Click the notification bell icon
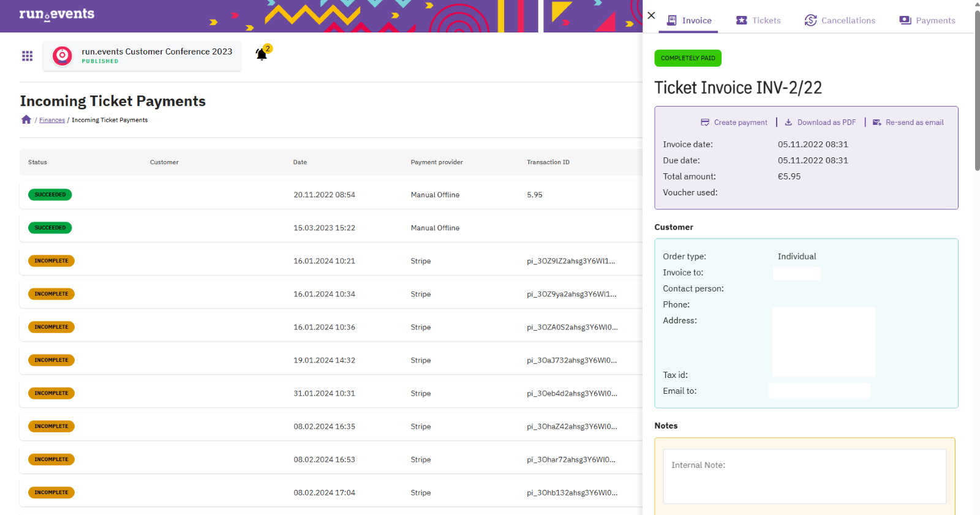 pyautogui.click(x=262, y=55)
